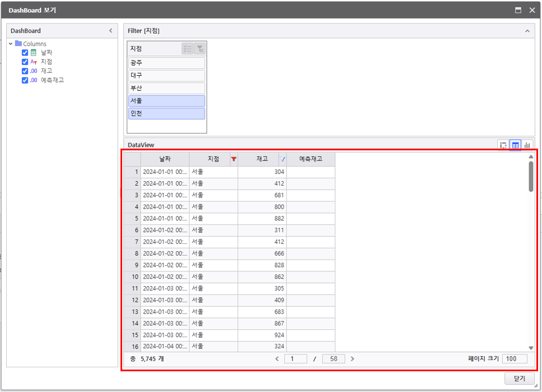Image resolution: width=542 pixels, height=392 pixels.
Task: Click the red filter icon on 지점 column
Action: coord(234,159)
